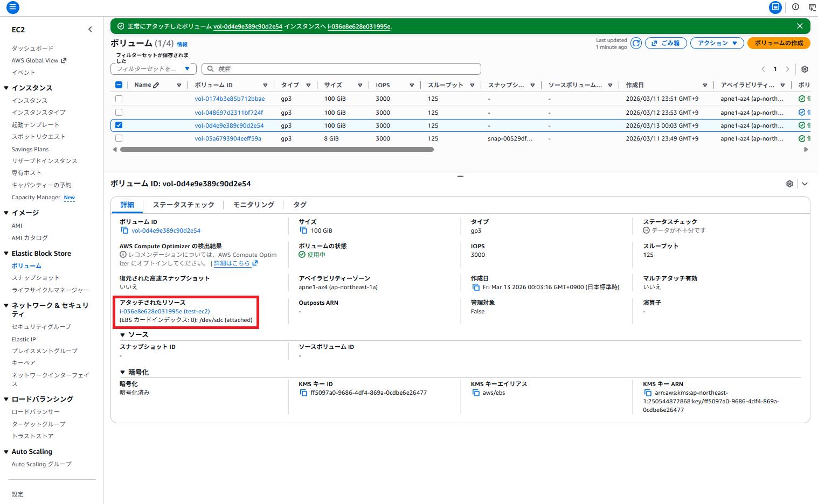Copy the KMS key ARN value

(648, 393)
